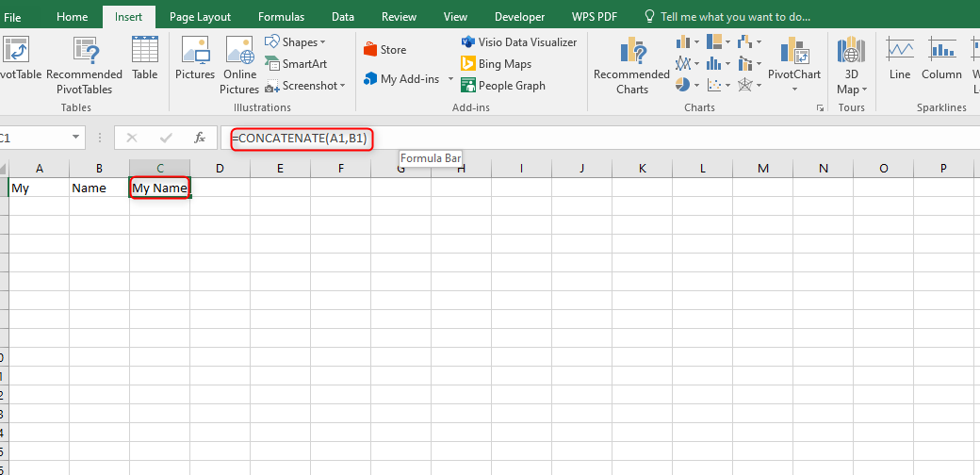Open the pie chart dropdown arrow
Image resolution: width=980 pixels, height=475 pixels.
696,85
